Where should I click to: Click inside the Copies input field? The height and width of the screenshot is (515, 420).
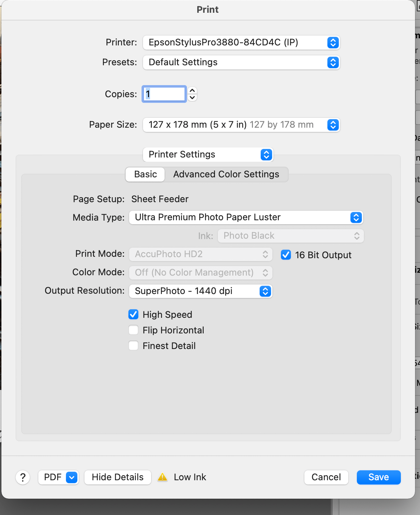(x=164, y=94)
